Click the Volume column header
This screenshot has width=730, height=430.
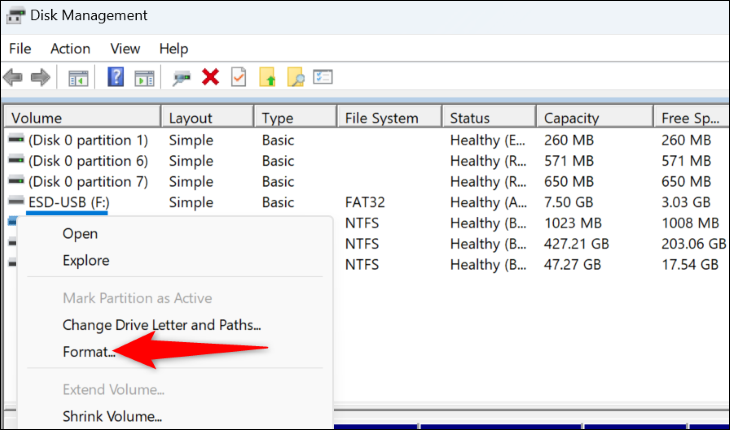tap(82, 118)
